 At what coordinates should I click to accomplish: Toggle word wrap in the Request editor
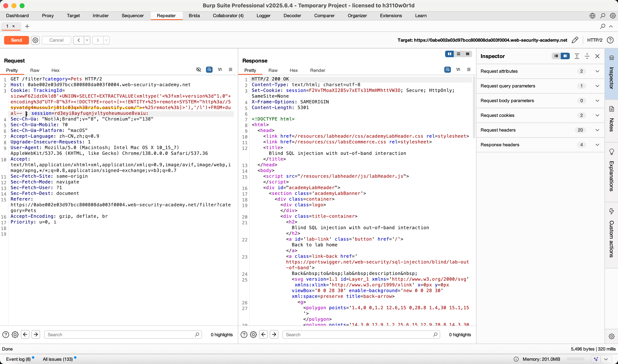coord(209,70)
